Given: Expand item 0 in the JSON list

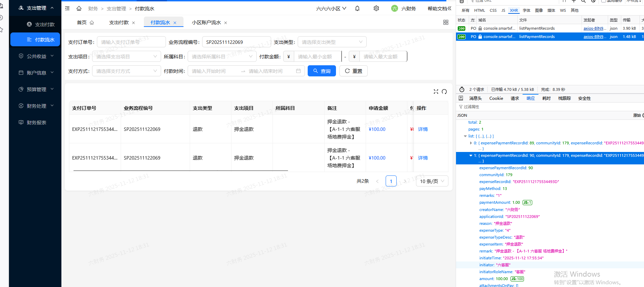Looking at the screenshot, I should click(x=471, y=143).
